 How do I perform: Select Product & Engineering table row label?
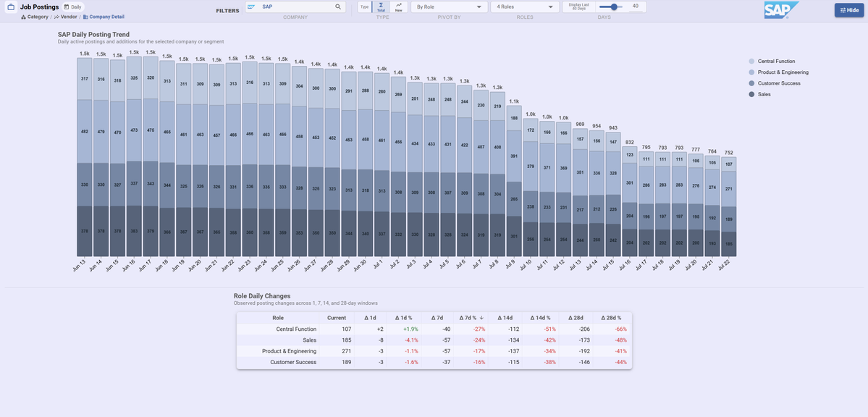point(290,351)
